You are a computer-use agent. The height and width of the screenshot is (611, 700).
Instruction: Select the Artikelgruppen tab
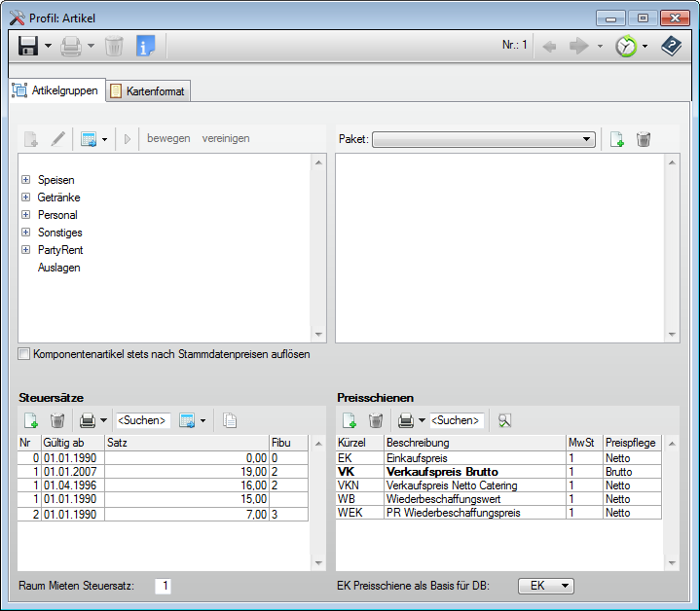pyautogui.click(x=55, y=90)
